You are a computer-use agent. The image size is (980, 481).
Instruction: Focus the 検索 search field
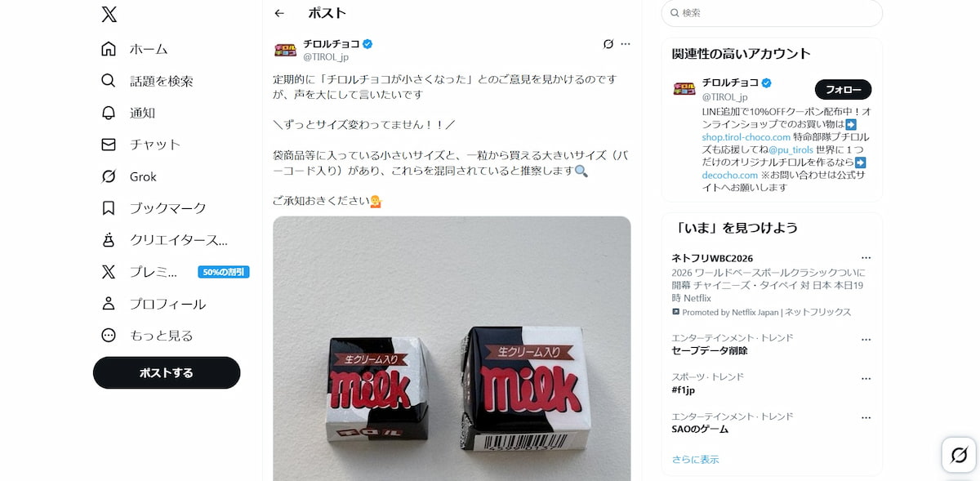pyautogui.click(x=772, y=13)
